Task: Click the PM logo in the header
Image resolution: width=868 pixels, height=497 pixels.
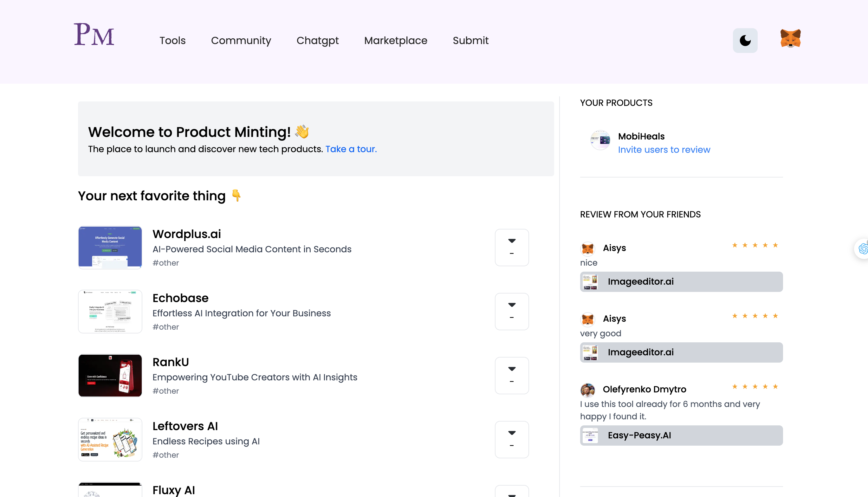Action: pyautogui.click(x=94, y=35)
